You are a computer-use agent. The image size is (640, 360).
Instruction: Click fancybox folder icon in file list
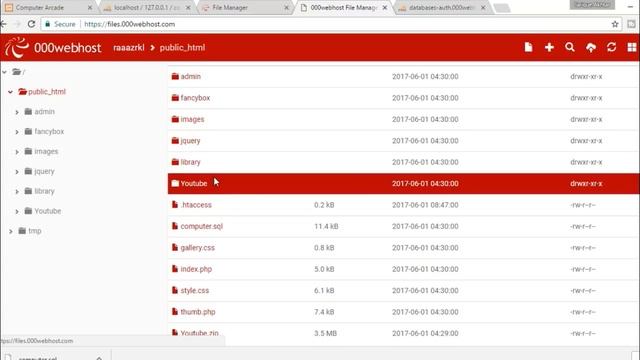[175, 98]
